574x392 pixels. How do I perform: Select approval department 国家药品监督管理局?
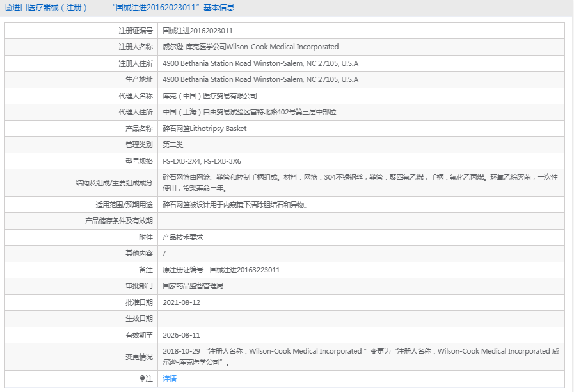click(193, 286)
